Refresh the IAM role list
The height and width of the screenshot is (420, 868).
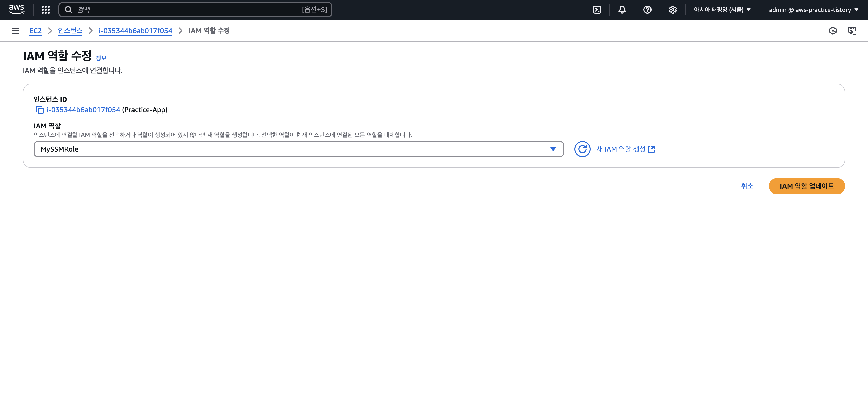tap(582, 149)
